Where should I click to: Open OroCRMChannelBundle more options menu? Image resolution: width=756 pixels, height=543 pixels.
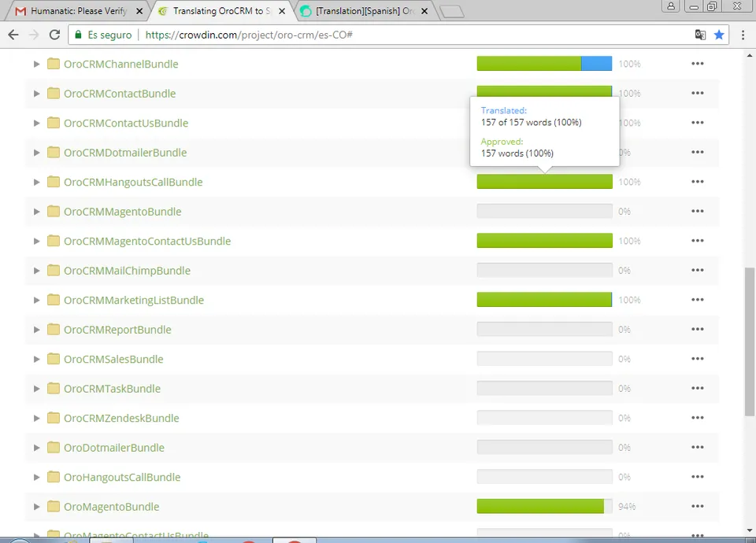pos(697,64)
